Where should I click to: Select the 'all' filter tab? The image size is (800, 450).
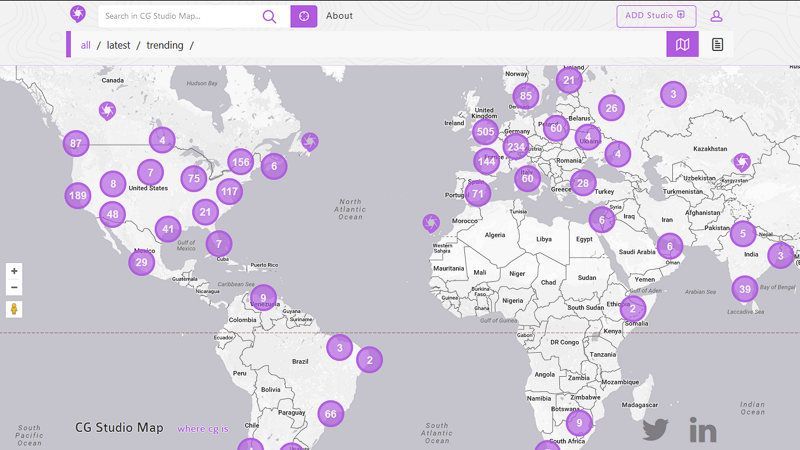[x=86, y=45]
